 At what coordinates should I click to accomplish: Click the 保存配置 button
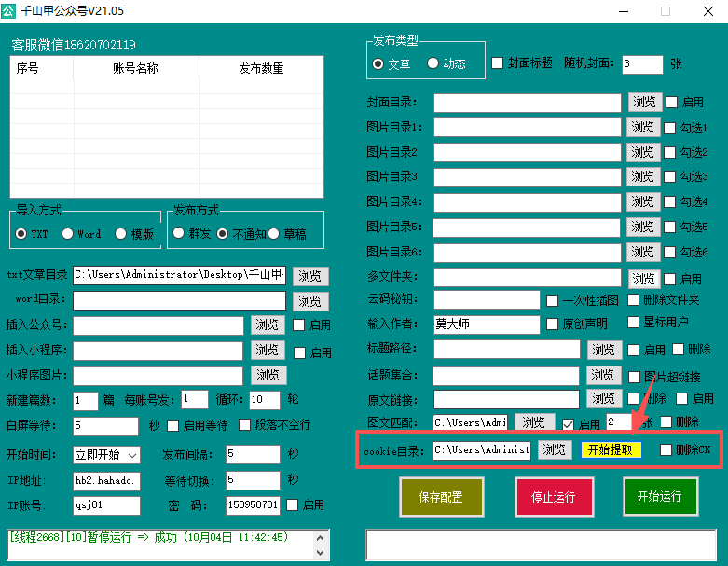437,496
